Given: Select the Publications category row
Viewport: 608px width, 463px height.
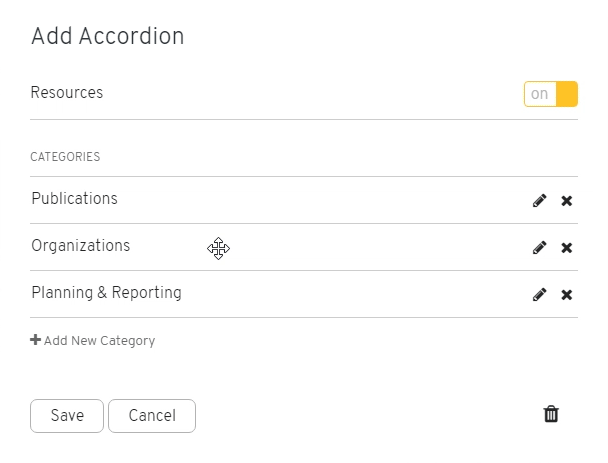Looking at the screenshot, I should [304, 200].
